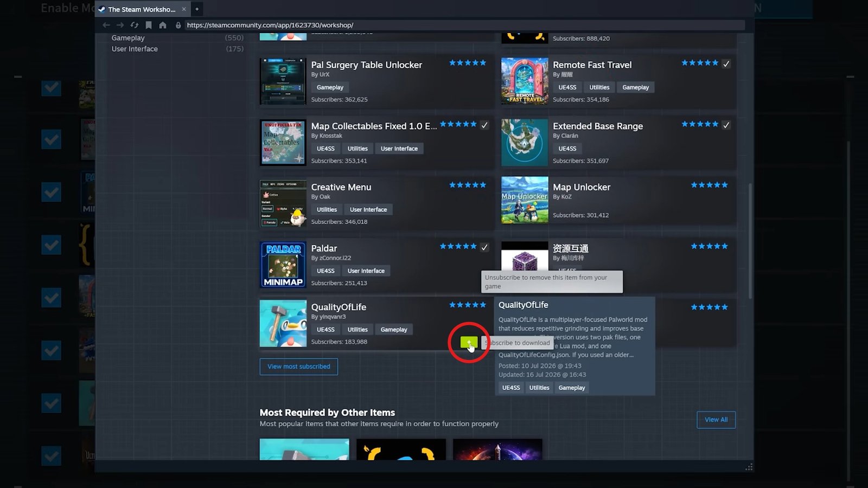868x488 pixels.
Task: Click the Utilities tag in the QualityOfLife popup
Action: point(539,388)
